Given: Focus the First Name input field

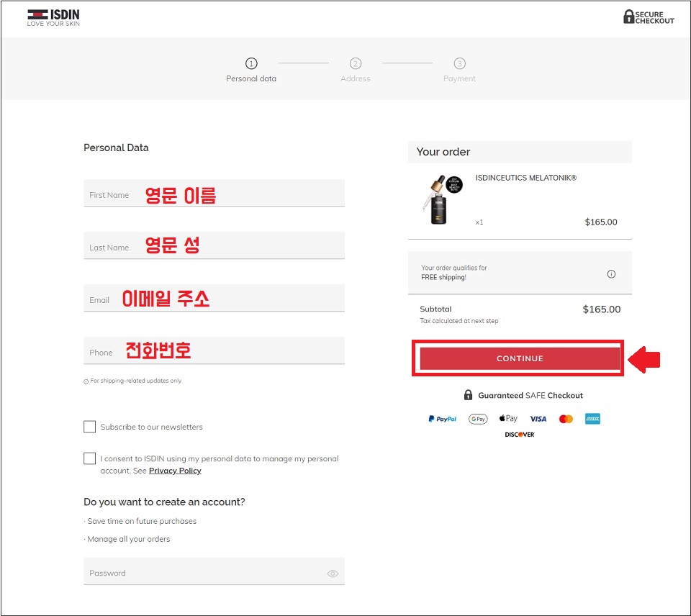Looking at the screenshot, I should pos(214,193).
